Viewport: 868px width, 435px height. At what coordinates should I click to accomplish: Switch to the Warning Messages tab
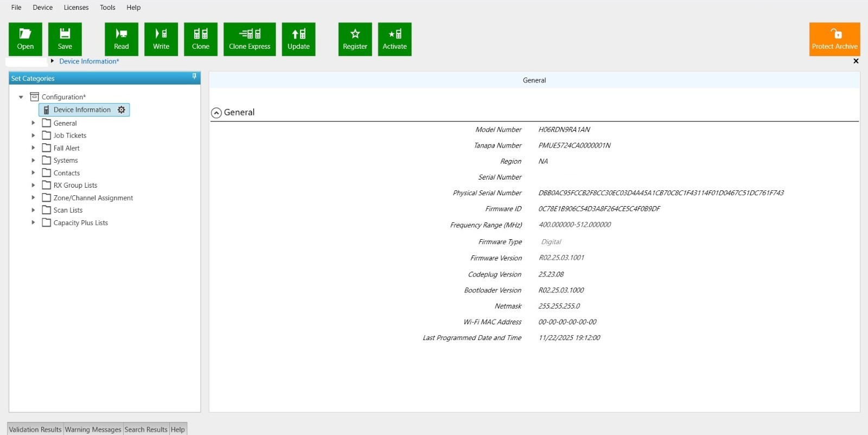click(93, 429)
